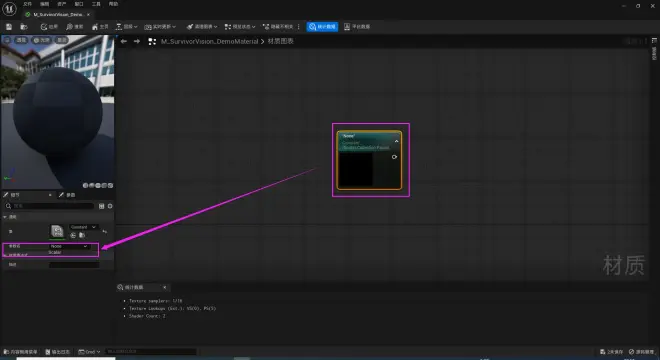The width and height of the screenshot is (660, 360).
Task: Toggle the 平台数据 platform stats button
Action: coord(357,27)
